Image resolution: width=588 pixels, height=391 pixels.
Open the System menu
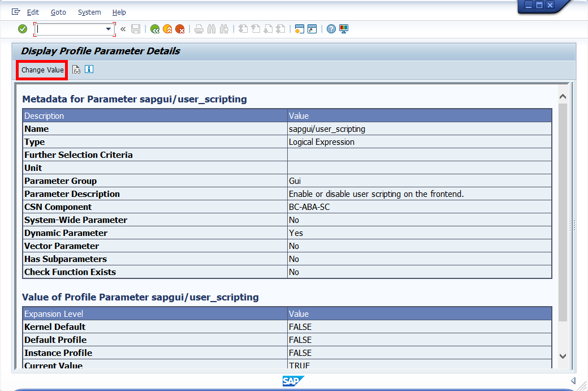pos(89,12)
